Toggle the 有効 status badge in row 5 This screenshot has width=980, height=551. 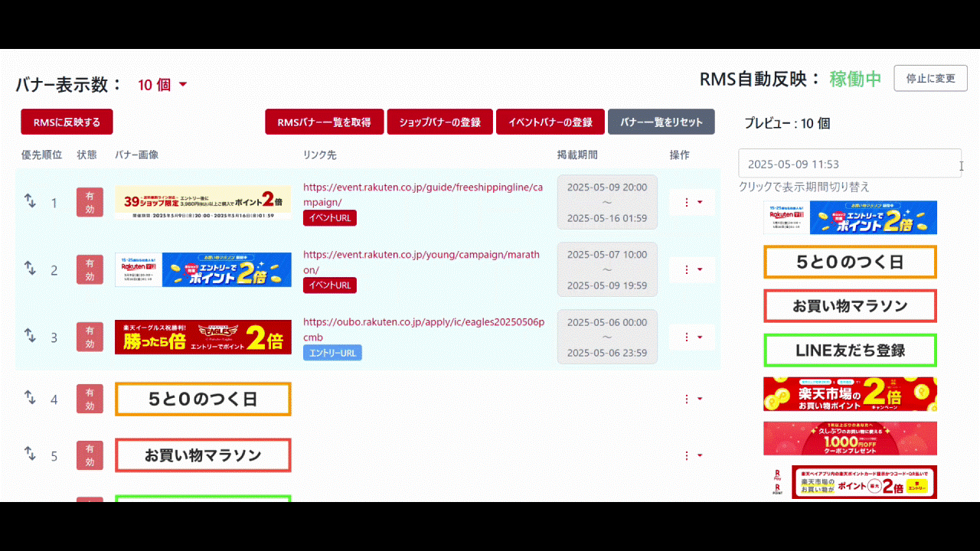(90, 455)
